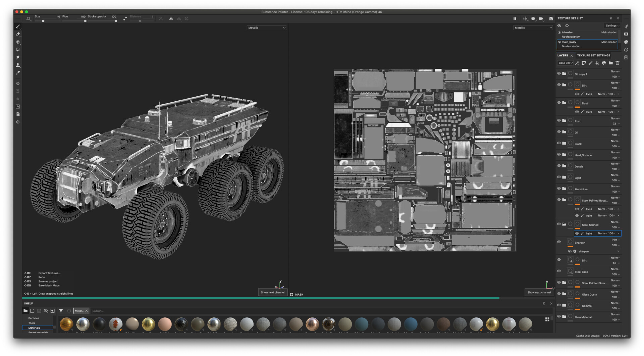
Task: Open the Display Settings dock icon
Action: click(626, 34)
